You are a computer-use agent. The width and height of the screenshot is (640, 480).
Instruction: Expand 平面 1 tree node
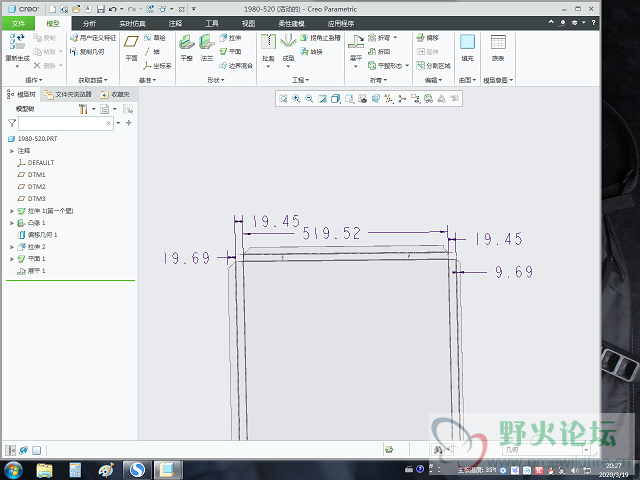click(x=12, y=259)
